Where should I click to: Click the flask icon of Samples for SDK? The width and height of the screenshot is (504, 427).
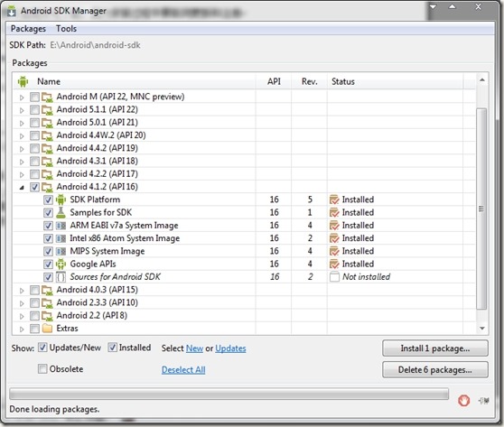point(61,212)
